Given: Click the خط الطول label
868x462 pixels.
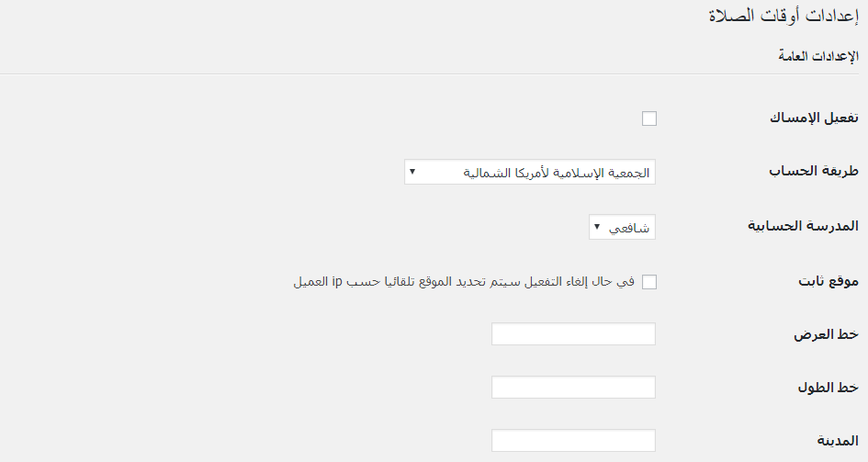Looking at the screenshot, I should (827, 388).
